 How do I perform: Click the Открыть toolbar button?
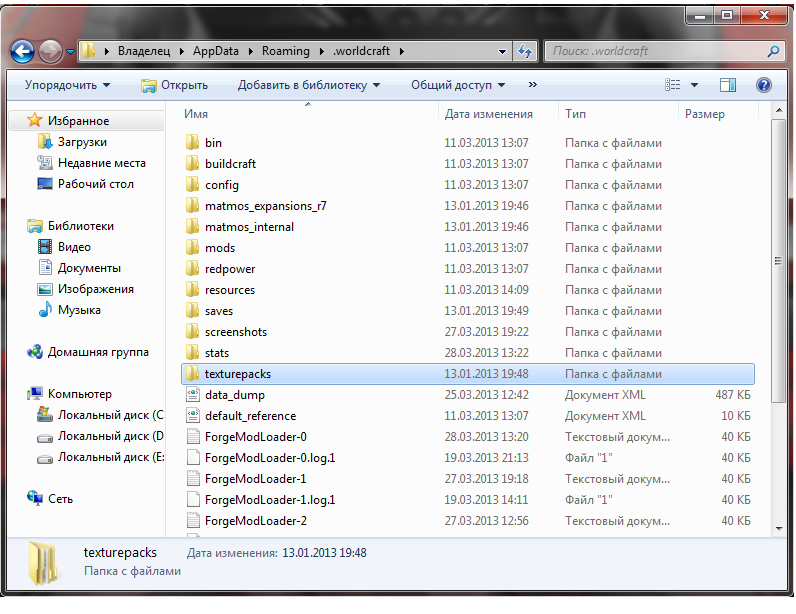[174, 85]
